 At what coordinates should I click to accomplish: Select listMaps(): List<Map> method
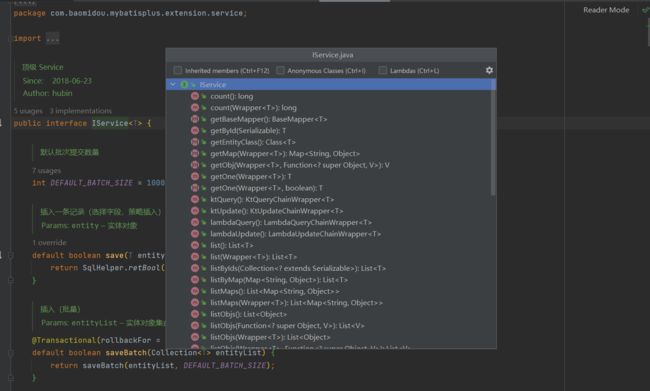coord(274,291)
